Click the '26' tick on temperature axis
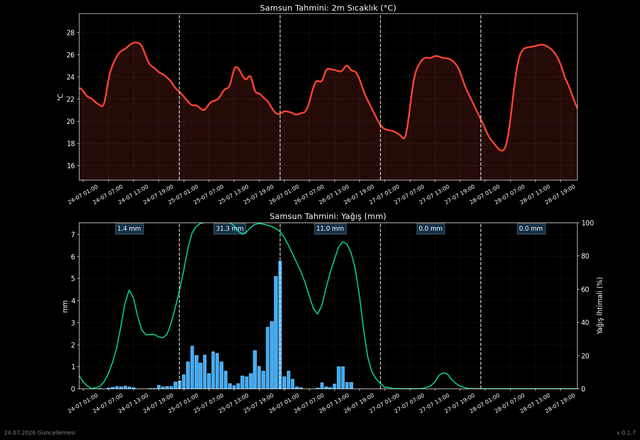640x440 pixels. 70,55
